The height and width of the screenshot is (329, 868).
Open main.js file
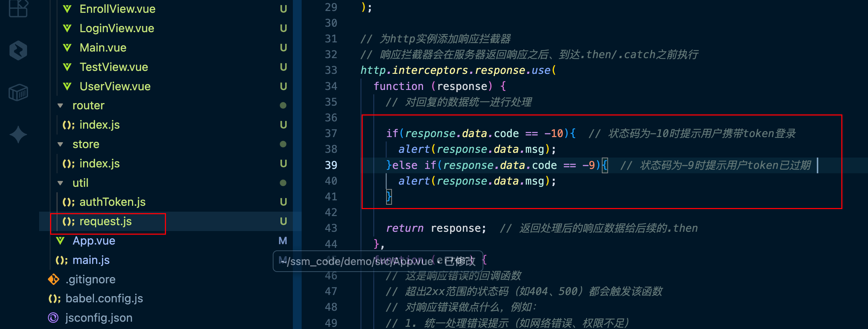pos(91,260)
